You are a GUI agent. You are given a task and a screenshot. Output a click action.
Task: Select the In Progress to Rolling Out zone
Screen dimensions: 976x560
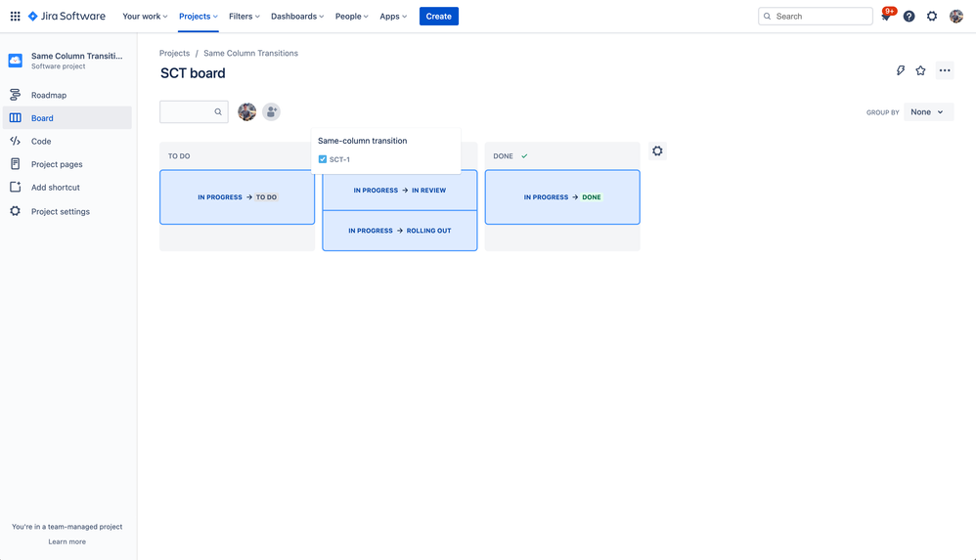coord(400,231)
